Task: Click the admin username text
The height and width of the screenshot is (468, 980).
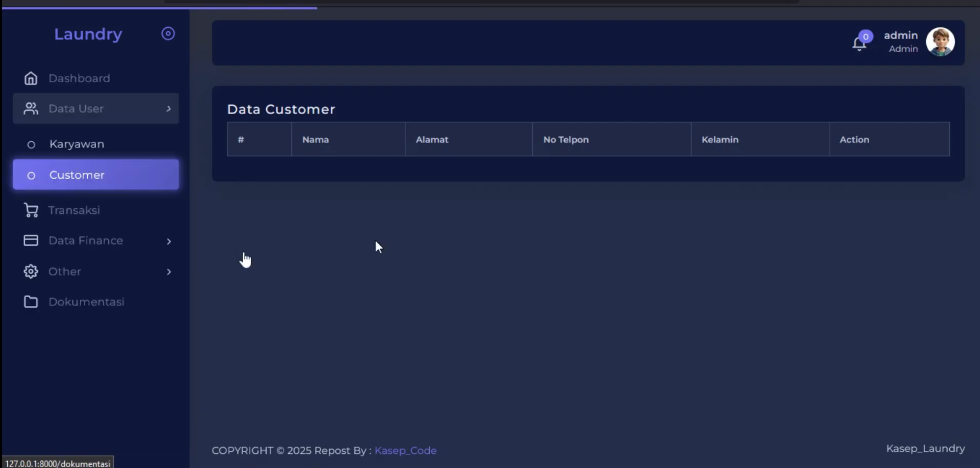Action: (901, 35)
